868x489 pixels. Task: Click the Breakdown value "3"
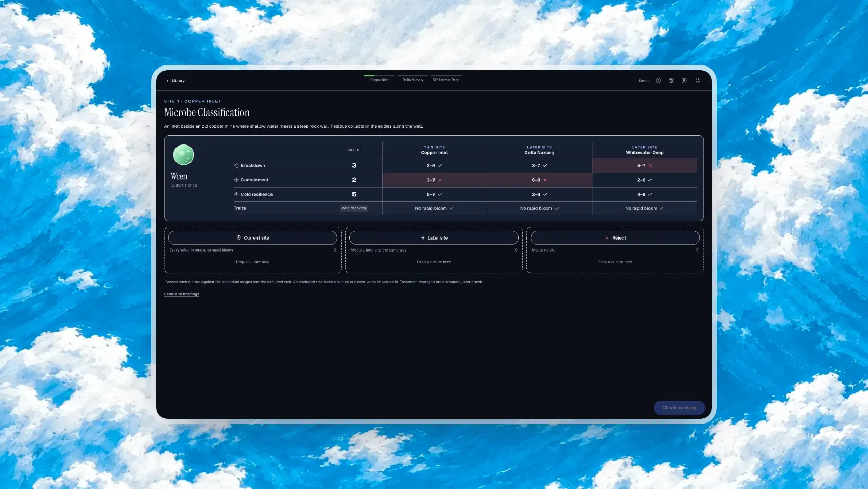tap(354, 166)
